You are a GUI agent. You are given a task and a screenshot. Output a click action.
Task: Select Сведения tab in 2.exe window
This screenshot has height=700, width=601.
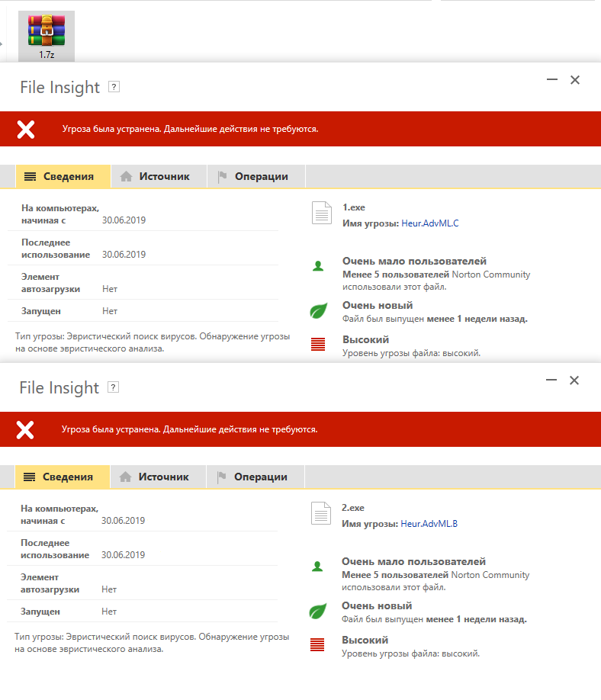[x=62, y=477]
